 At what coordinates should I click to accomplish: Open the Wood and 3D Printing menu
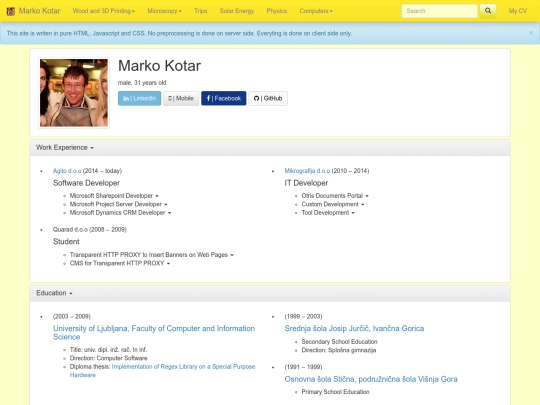pyautogui.click(x=104, y=11)
